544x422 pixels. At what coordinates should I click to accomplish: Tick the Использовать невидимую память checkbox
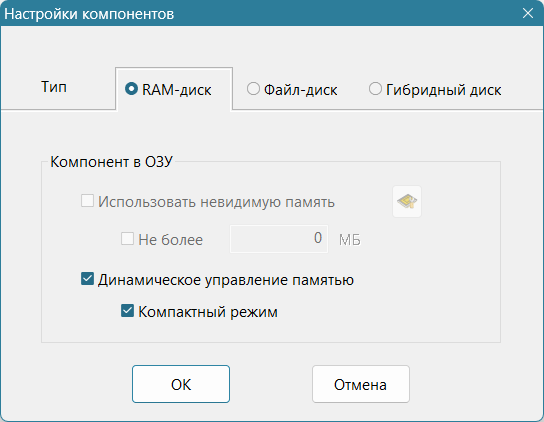[x=87, y=201]
